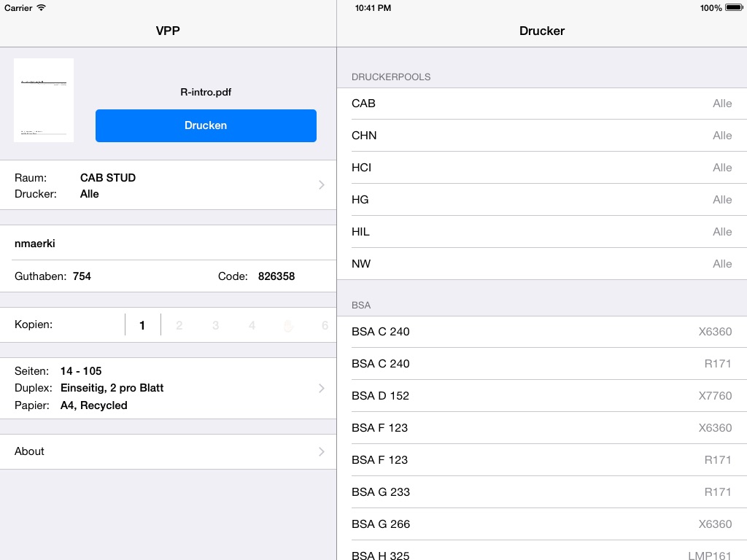Image resolution: width=747 pixels, height=560 pixels.
Task: Select printer BSA G 266 X6360
Action: coord(542,524)
